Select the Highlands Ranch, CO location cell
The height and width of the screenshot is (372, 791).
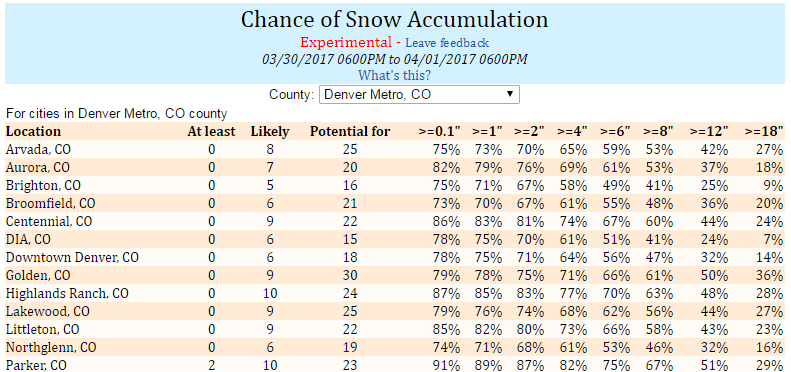pos(67,293)
